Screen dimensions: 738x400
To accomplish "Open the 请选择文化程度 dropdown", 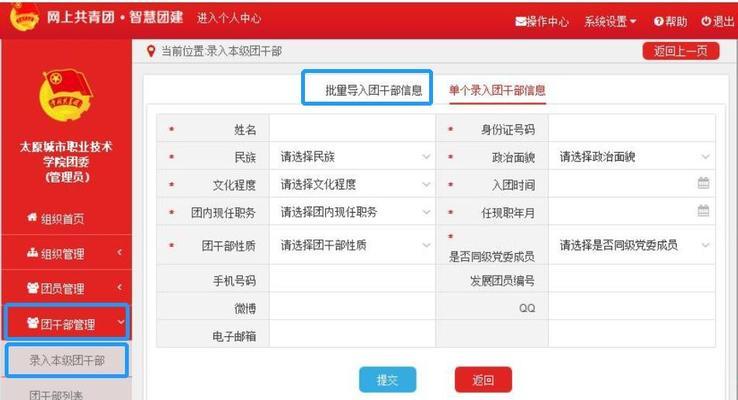I will [x=353, y=184].
